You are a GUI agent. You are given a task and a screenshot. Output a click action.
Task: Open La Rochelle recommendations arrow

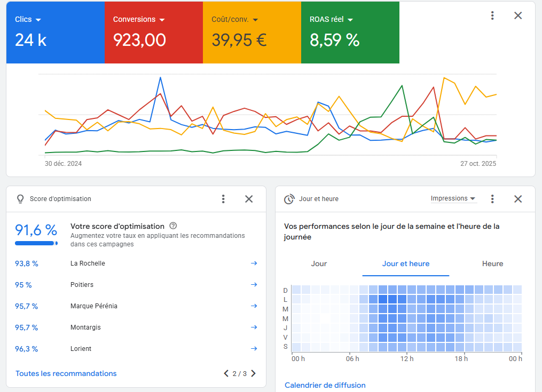[254, 263]
